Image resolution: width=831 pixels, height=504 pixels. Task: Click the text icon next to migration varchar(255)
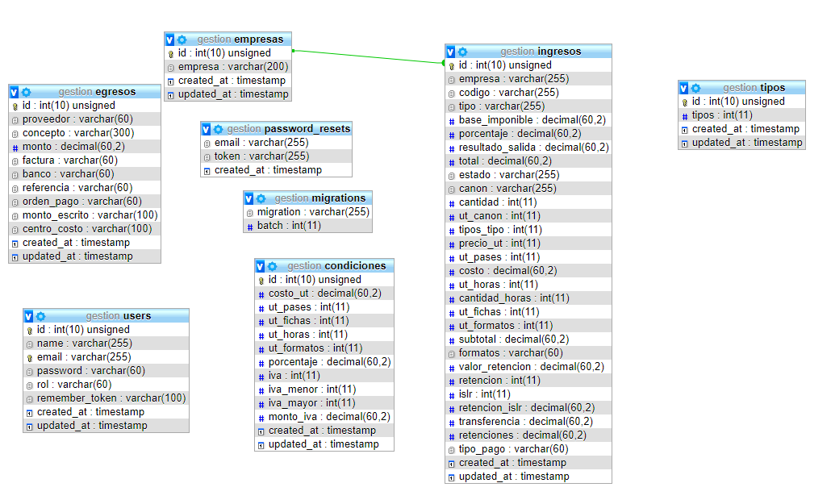point(250,213)
